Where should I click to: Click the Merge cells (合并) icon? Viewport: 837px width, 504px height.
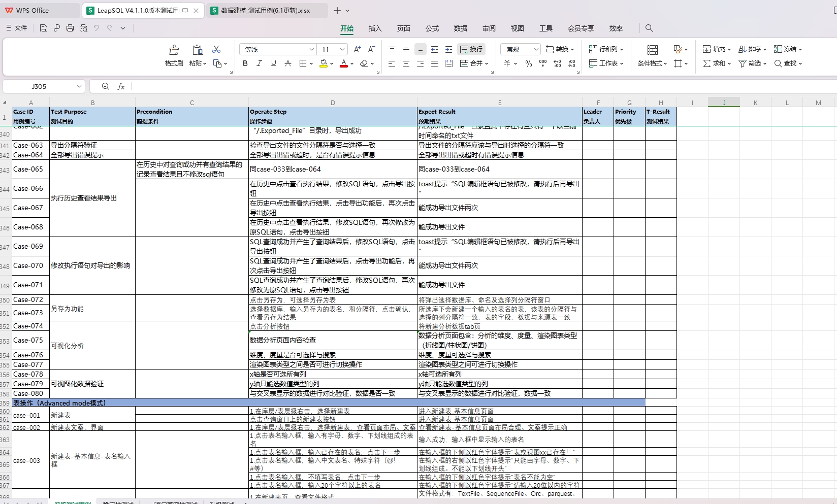(464, 63)
